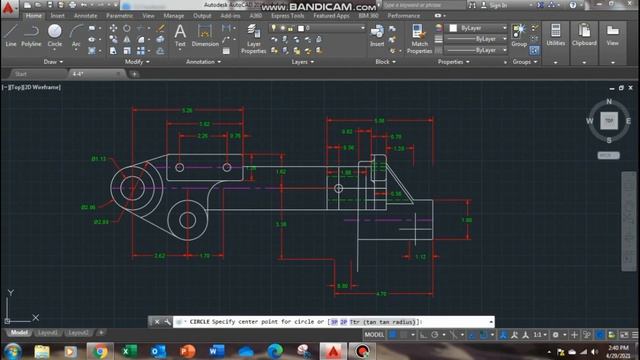Open a new drawing tab with plus
Screen dimensions: 640x360
coord(134,74)
